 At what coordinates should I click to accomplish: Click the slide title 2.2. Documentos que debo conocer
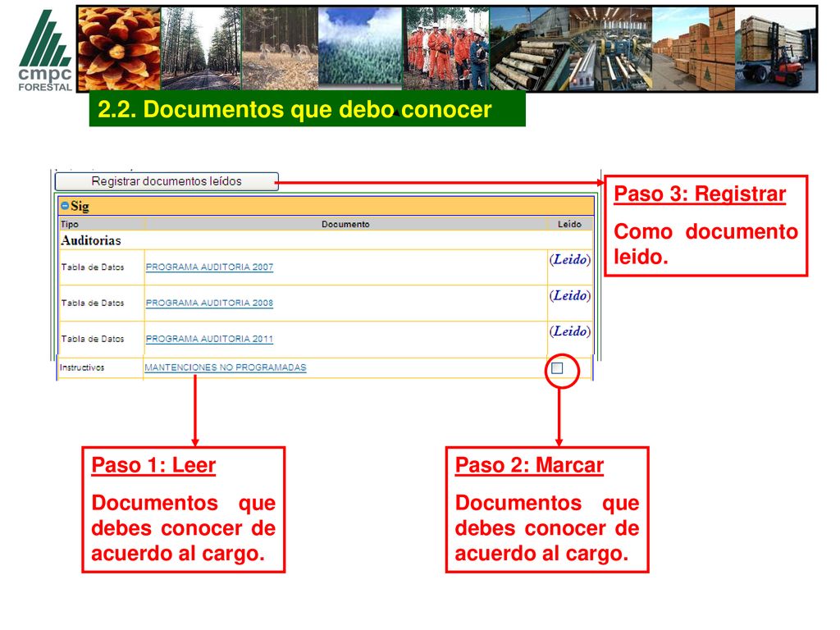click(294, 109)
